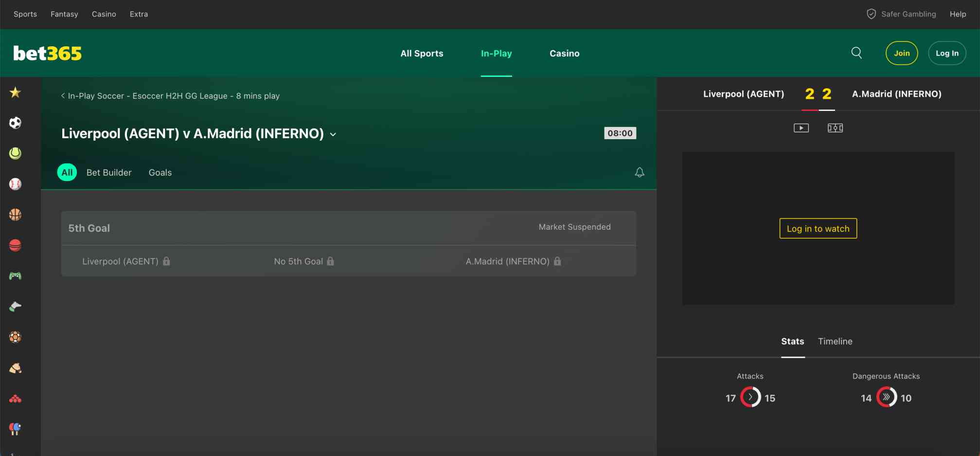The width and height of the screenshot is (980, 456).
Task: Expand the Liverpool v A.Madrid match dropdown
Action: click(x=333, y=134)
